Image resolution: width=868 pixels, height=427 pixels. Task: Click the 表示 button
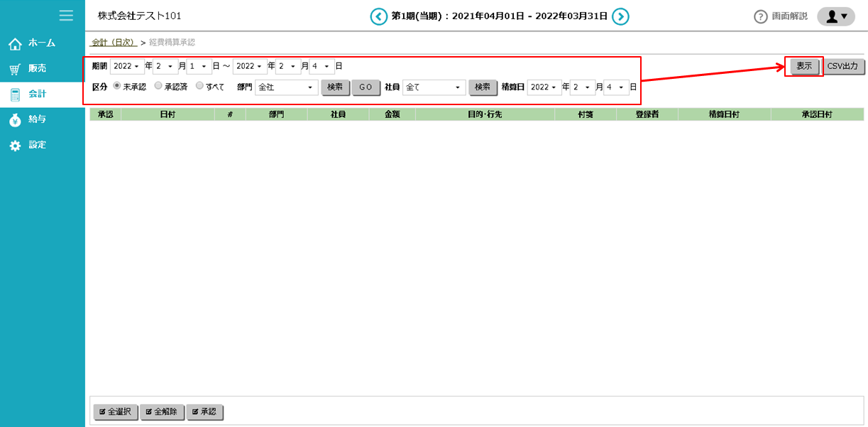804,66
